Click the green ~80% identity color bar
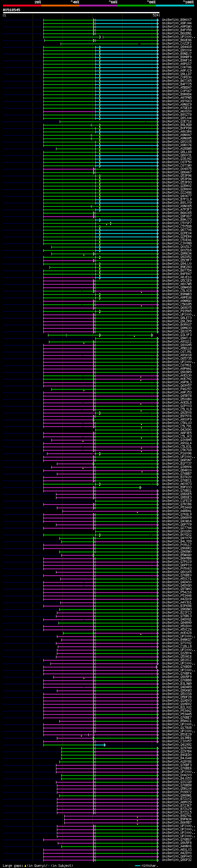Viewport: 197px width, 868px height. click(137, 6)
